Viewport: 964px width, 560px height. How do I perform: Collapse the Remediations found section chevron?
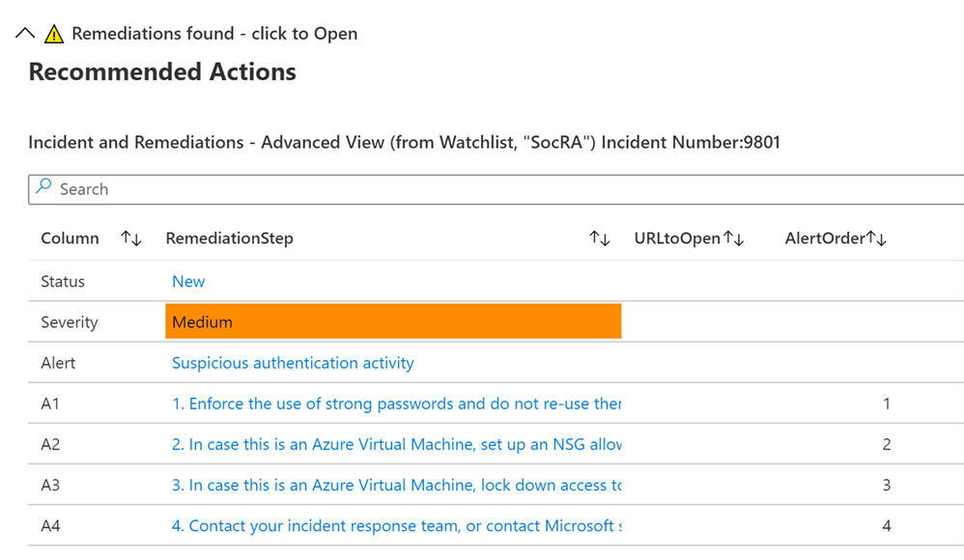(26, 34)
